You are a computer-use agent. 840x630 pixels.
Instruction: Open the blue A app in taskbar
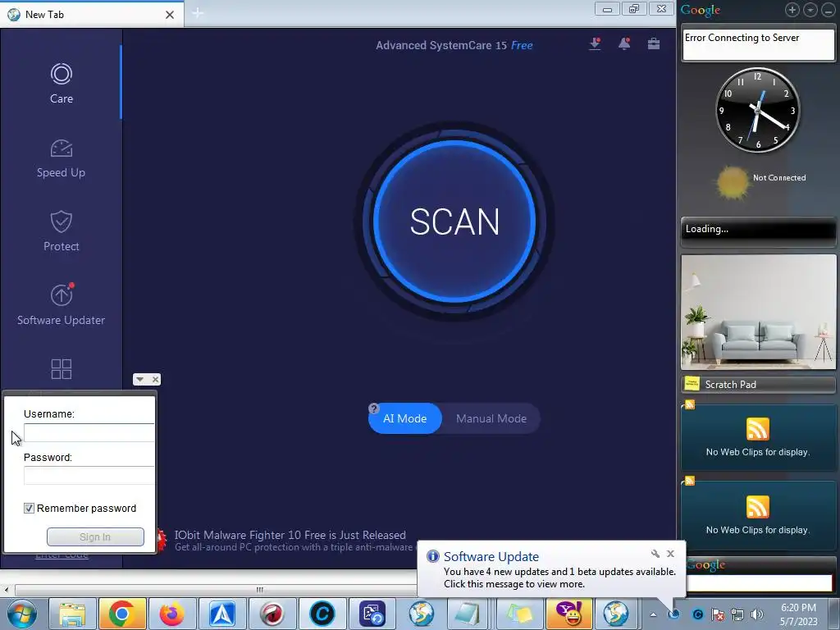(221, 614)
